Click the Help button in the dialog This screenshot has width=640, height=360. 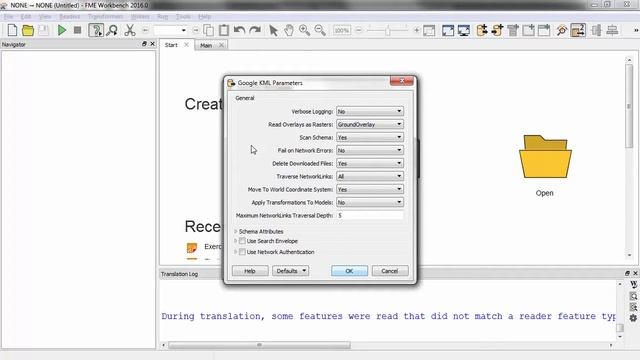point(250,271)
